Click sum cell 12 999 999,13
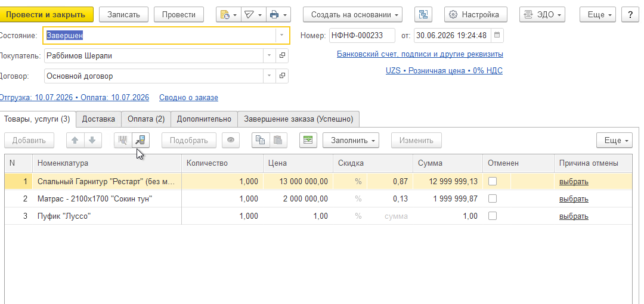Screen dimensions: 644x304 (x=448, y=181)
